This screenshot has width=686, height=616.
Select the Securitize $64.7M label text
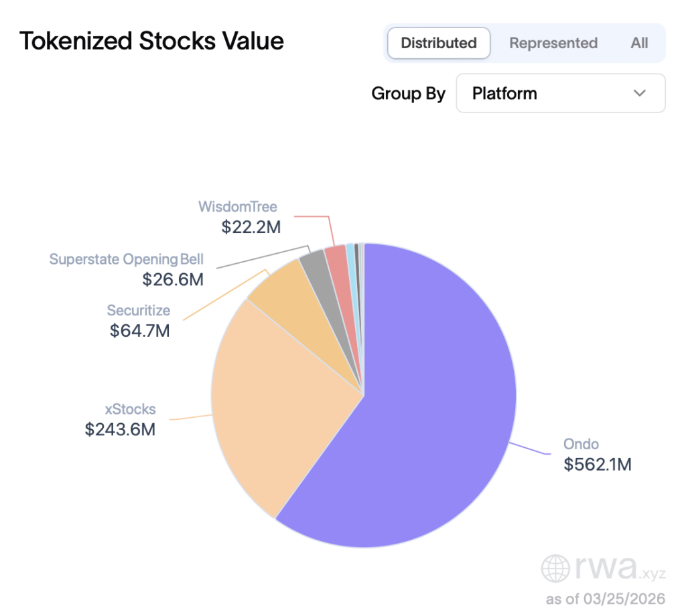[x=139, y=331]
